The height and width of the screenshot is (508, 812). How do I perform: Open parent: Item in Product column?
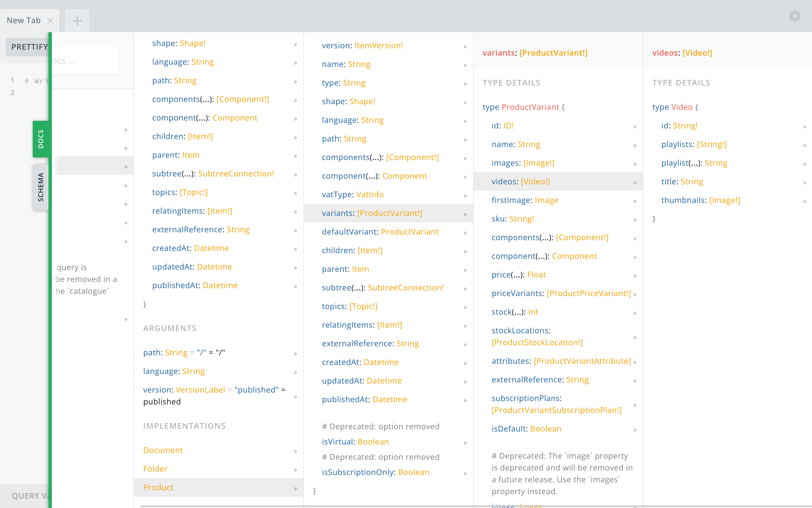point(389,269)
